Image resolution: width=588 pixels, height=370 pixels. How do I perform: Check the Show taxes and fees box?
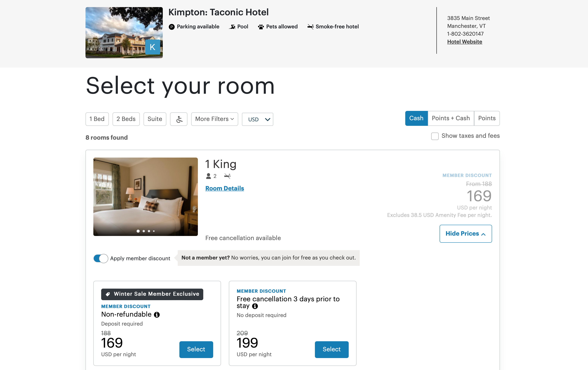(435, 136)
